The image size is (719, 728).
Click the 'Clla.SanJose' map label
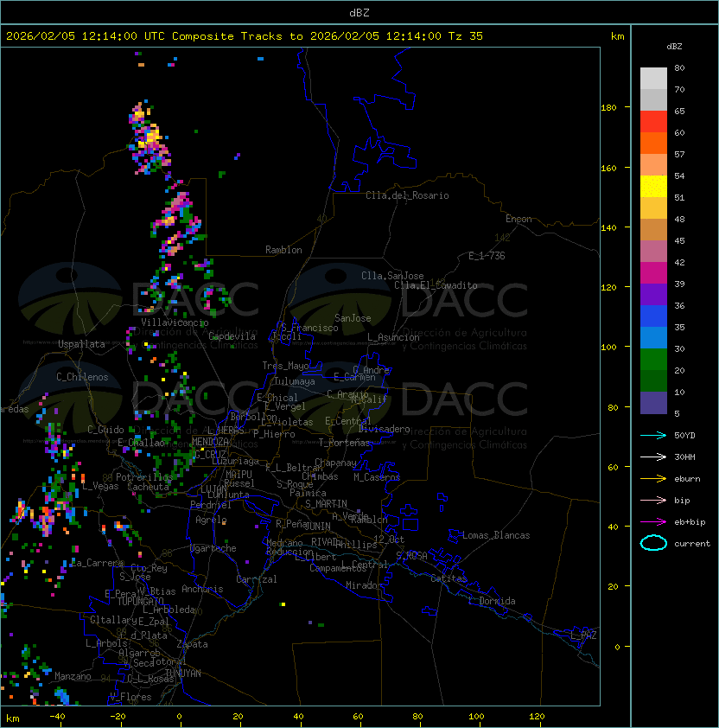392,276
